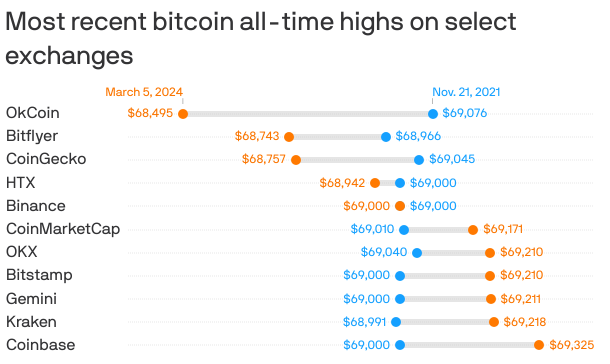Screen dimensions: 610x364
Task: Click the orange March 5, 2024 legend label
Action: [x=144, y=92]
